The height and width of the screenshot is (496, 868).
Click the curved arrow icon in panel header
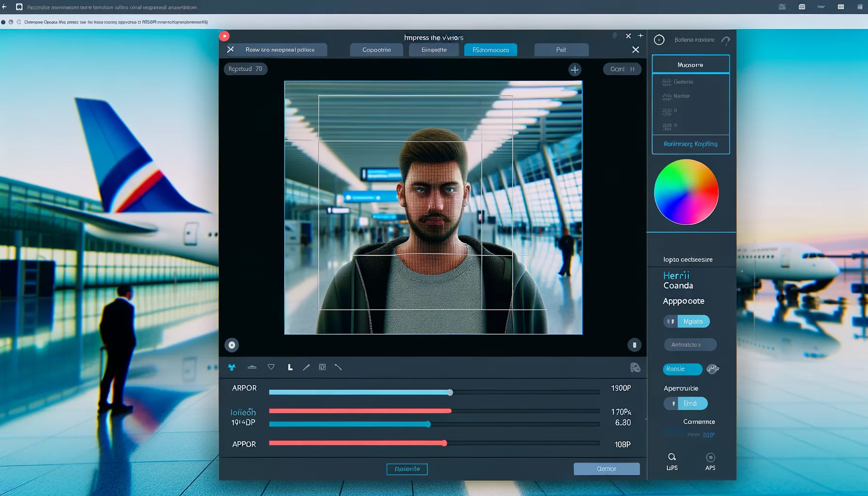(x=725, y=41)
